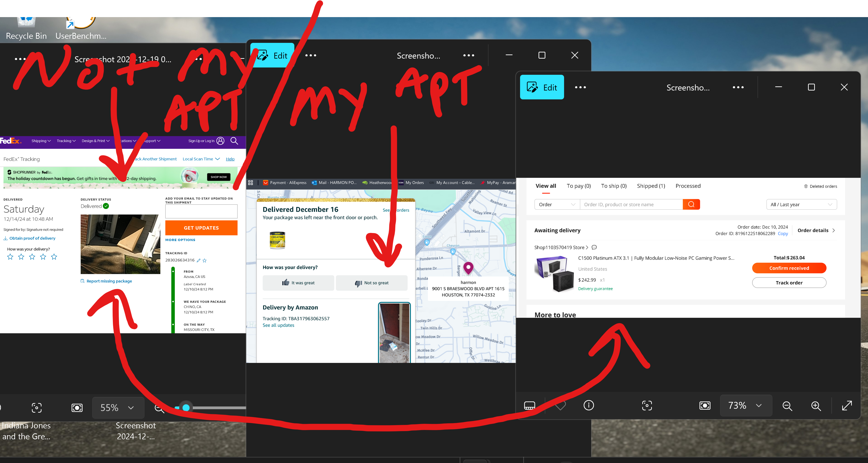Select the AliExpress Processed tab

tap(688, 186)
